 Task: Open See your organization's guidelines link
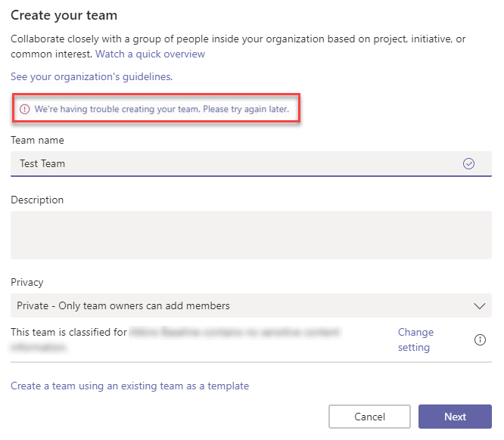point(92,77)
